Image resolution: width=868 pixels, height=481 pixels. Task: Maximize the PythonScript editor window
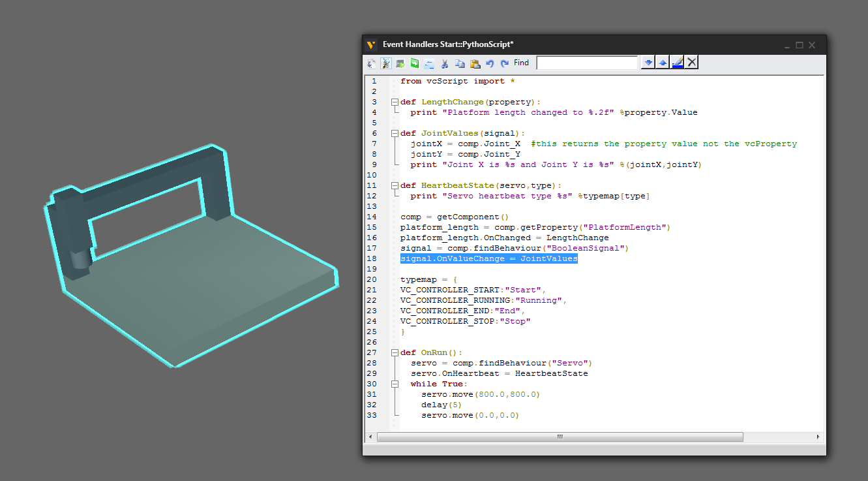point(800,45)
